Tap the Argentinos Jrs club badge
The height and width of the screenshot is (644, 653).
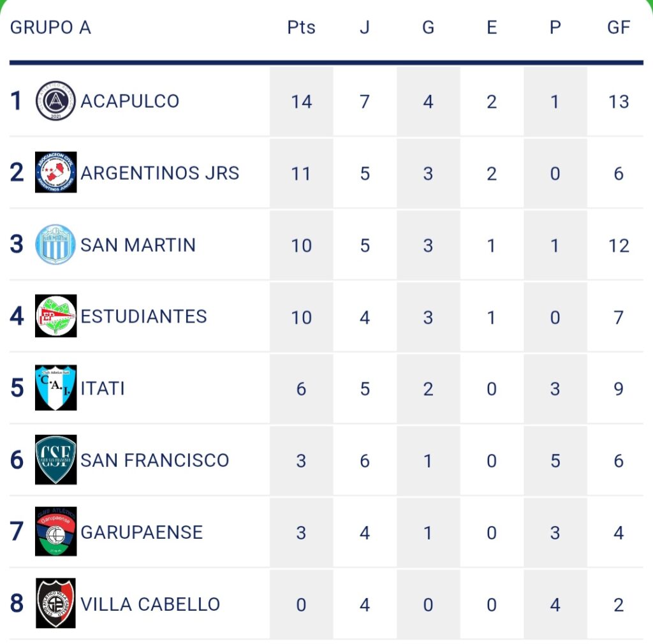click(x=56, y=172)
